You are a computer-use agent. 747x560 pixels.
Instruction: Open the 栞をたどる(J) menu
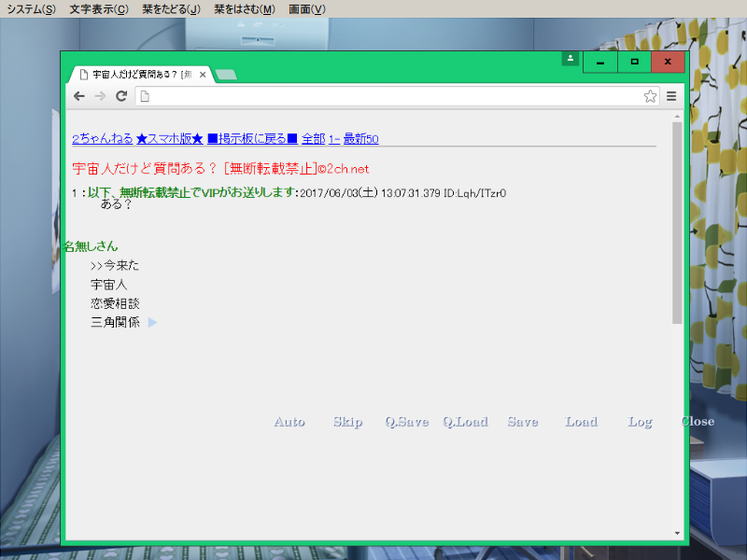(171, 9)
